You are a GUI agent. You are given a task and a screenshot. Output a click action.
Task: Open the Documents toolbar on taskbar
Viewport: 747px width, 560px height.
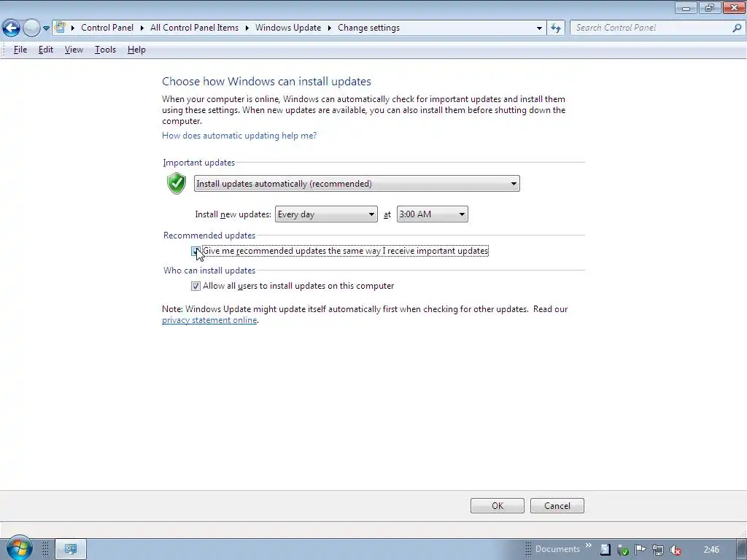[557, 549]
